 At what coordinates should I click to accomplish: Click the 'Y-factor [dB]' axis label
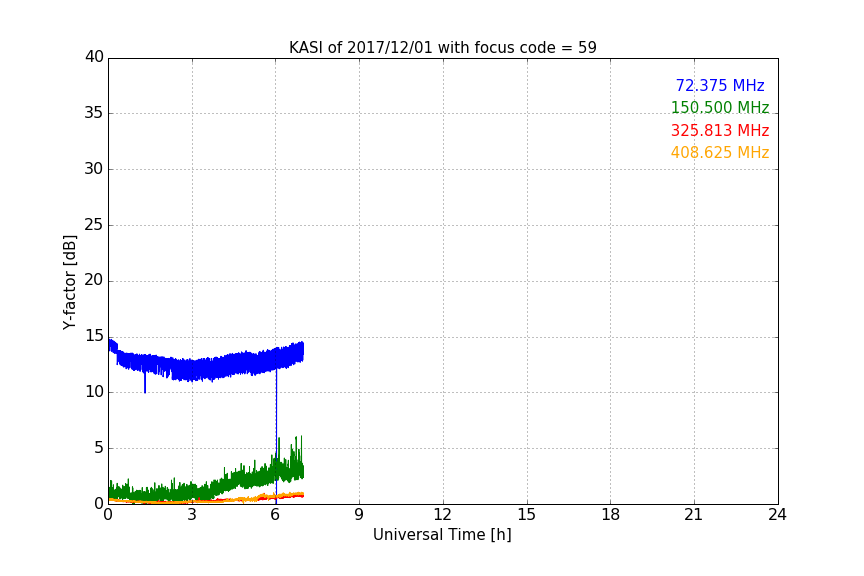click(69, 282)
